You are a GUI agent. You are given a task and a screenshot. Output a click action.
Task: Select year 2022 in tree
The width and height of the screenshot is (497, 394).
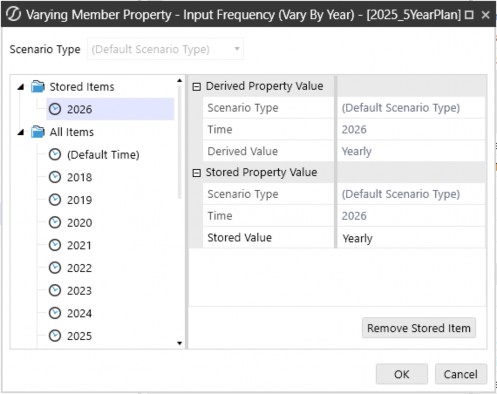(x=79, y=268)
